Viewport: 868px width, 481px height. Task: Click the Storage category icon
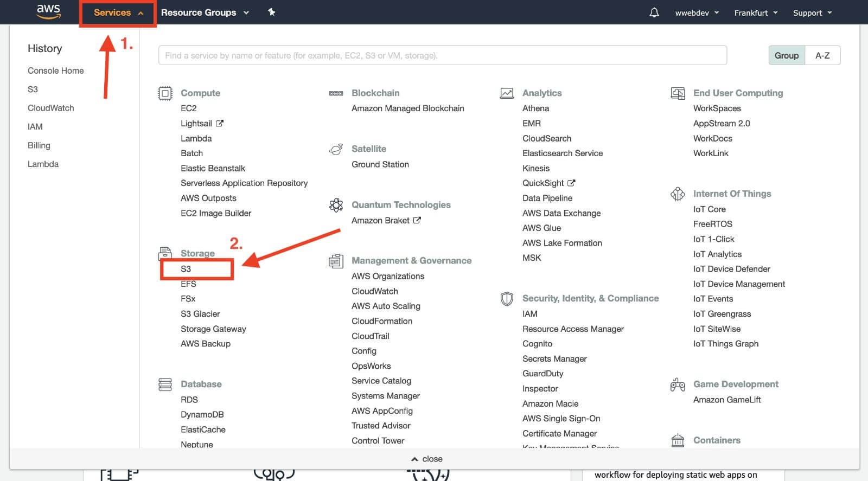pos(165,253)
